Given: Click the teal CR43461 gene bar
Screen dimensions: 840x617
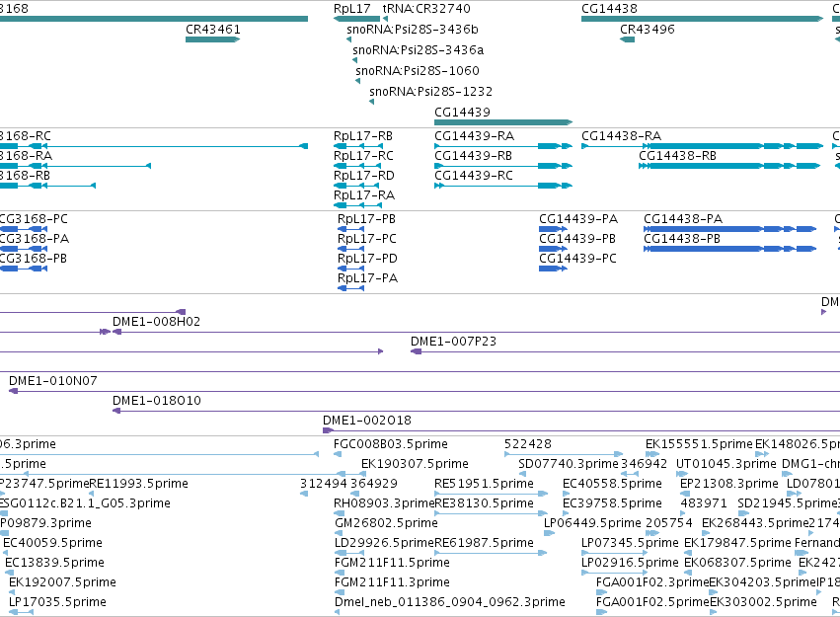Looking at the screenshot, I should (212, 39).
